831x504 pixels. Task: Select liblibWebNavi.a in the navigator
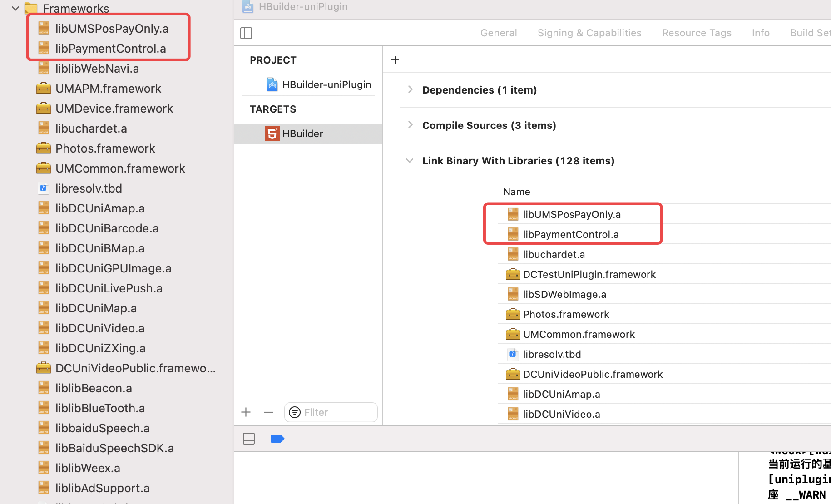(97, 68)
